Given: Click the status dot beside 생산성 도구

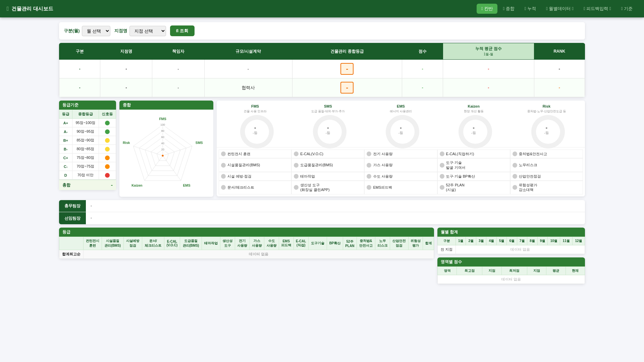Looking at the screenshot, I should click(x=296, y=187).
